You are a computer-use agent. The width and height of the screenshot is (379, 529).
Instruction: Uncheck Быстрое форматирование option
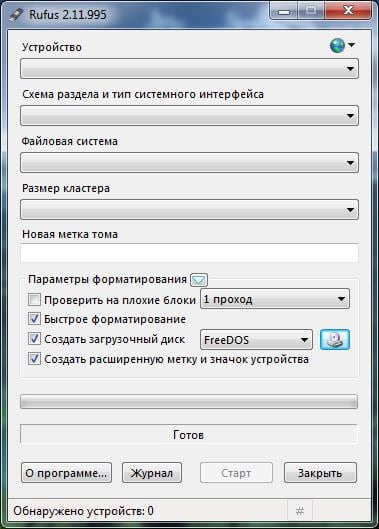[34, 319]
